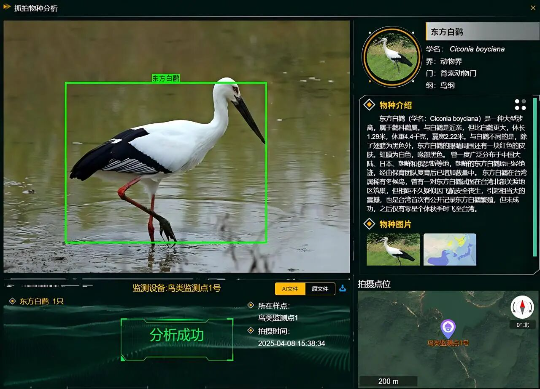Click the 分析成功 result box
The image size is (540, 389).
[177, 339]
